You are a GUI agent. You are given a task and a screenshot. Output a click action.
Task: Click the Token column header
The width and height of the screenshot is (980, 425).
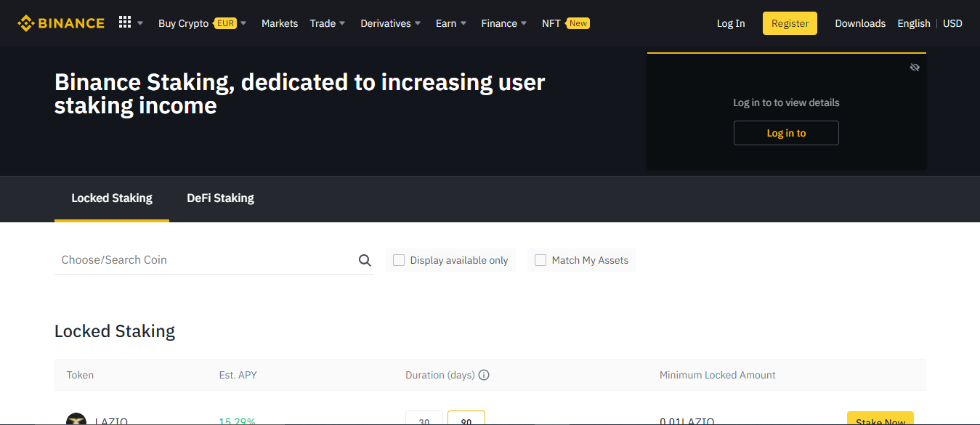pyautogui.click(x=80, y=375)
